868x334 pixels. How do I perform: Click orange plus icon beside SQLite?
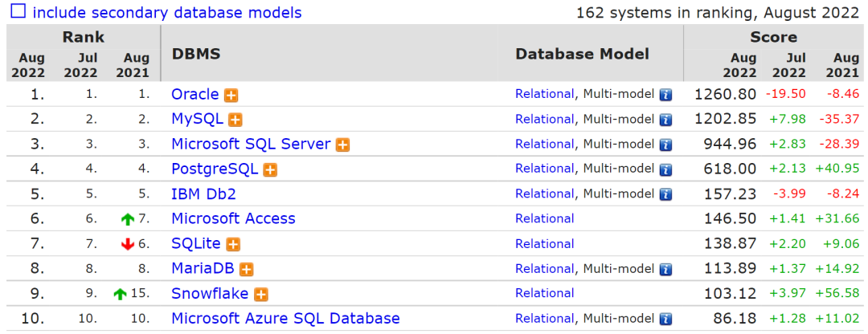233,244
